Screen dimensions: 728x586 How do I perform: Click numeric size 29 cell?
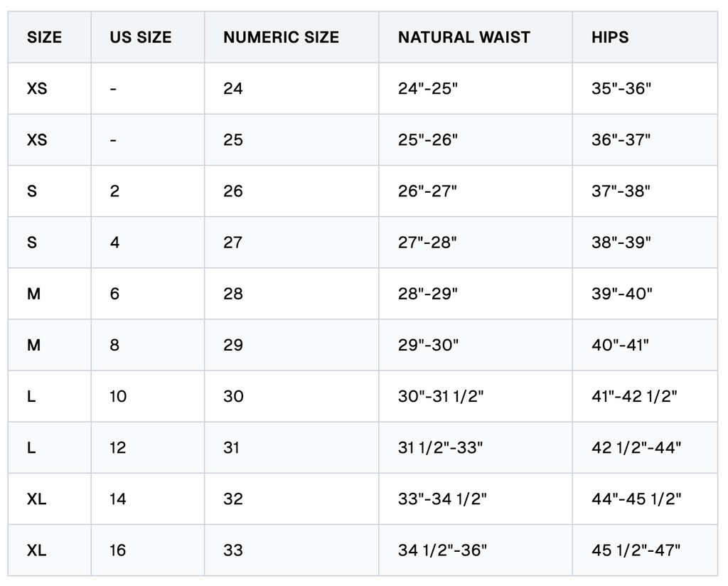(x=291, y=345)
